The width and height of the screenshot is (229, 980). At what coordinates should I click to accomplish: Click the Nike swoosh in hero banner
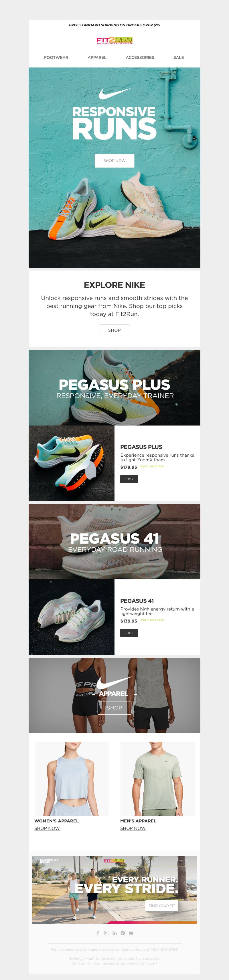[114, 94]
